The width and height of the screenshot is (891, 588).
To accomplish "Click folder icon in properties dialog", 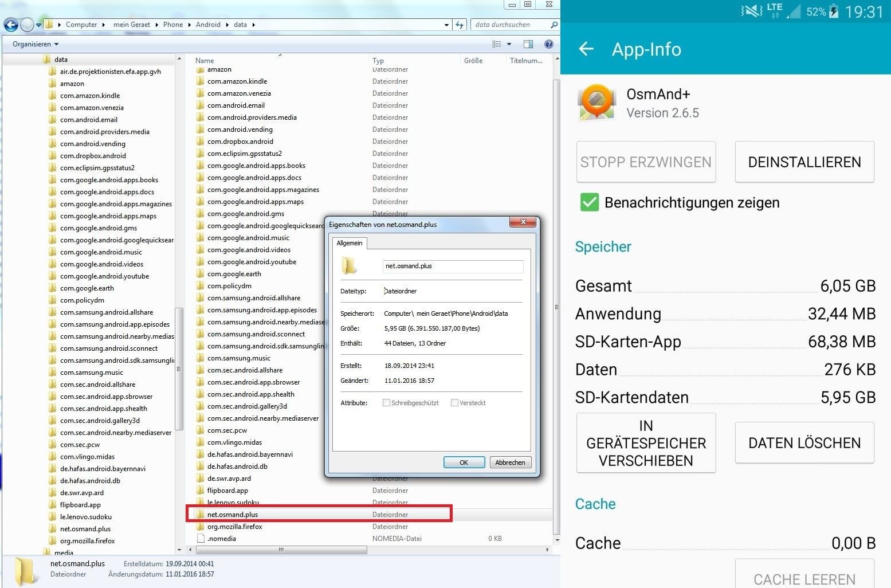I will coord(349,265).
